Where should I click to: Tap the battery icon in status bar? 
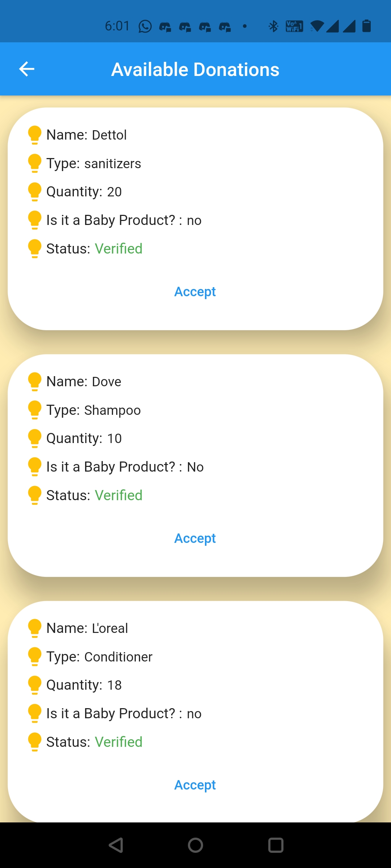pyautogui.click(x=366, y=26)
